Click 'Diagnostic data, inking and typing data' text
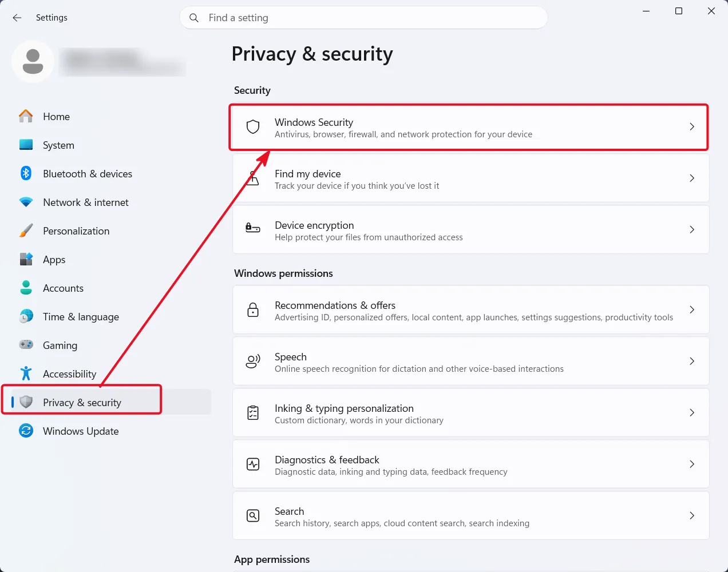The height and width of the screenshot is (572, 728). pyautogui.click(x=391, y=472)
